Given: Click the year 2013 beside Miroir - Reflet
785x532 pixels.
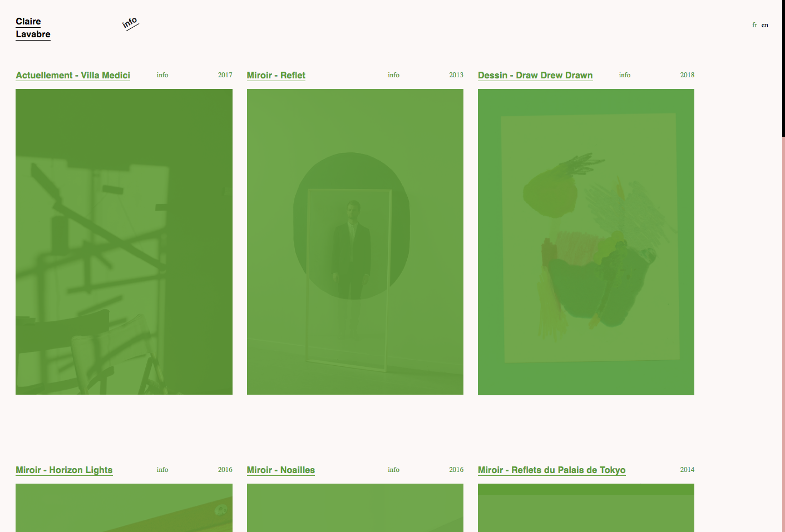Looking at the screenshot, I should coord(456,75).
